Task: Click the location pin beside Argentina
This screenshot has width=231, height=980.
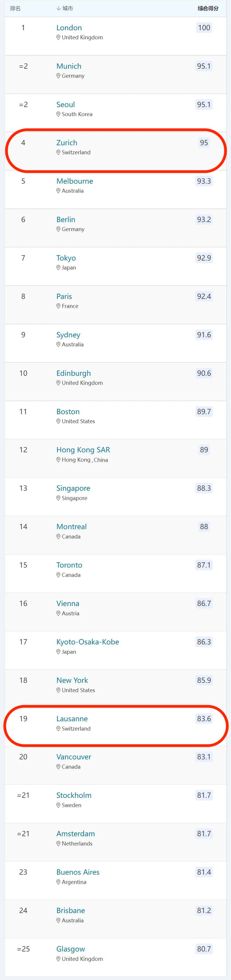Action: tap(58, 882)
